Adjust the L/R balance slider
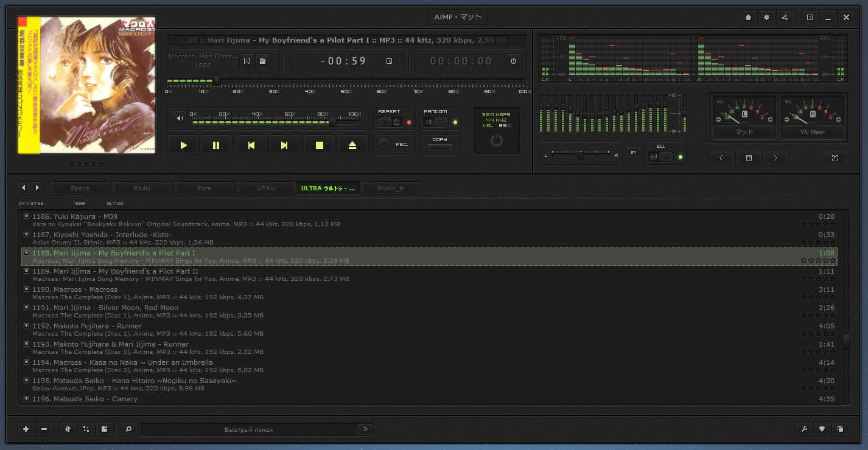 pyautogui.click(x=582, y=155)
